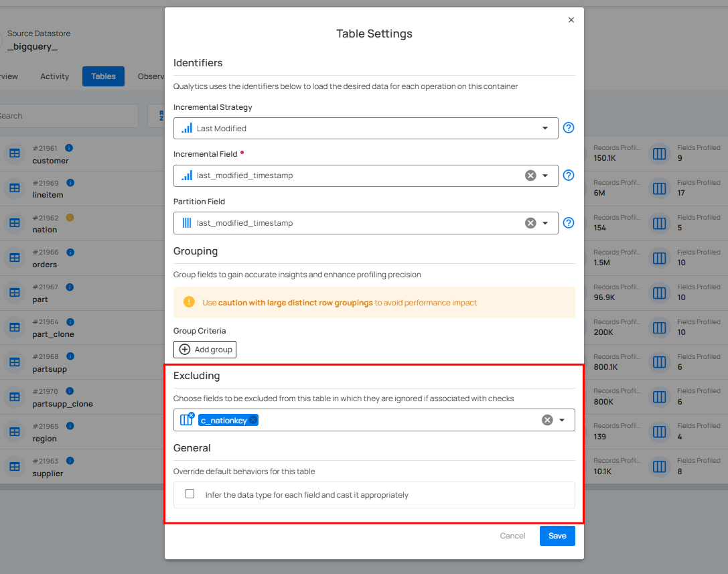The width and height of the screenshot is (728, 574).
Task: Click the Add group button
Action: [205, 350]
